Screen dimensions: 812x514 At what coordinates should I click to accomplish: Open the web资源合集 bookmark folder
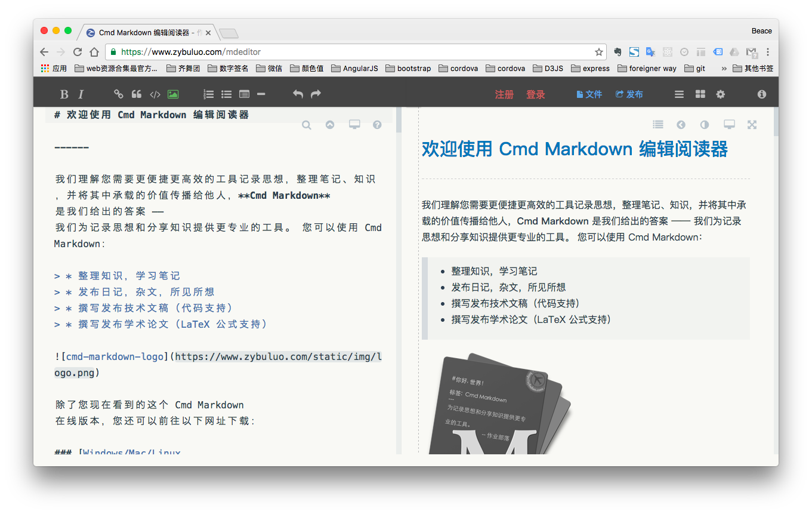[116, 68]
